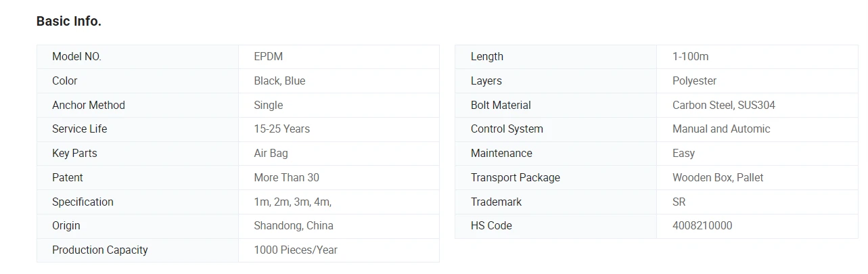Select the EPDM model number value

[x=268, y=57]
